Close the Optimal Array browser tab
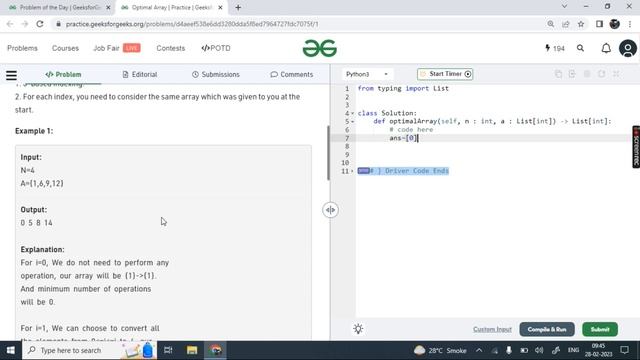The height and width of the screenshot is (360, 640). [x=220, y=7]
